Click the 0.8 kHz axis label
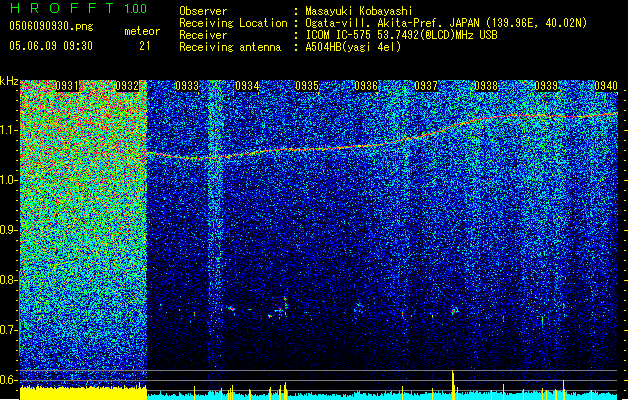Image resolution: width=629 pixels, height=400 pixels. [9, 280]
